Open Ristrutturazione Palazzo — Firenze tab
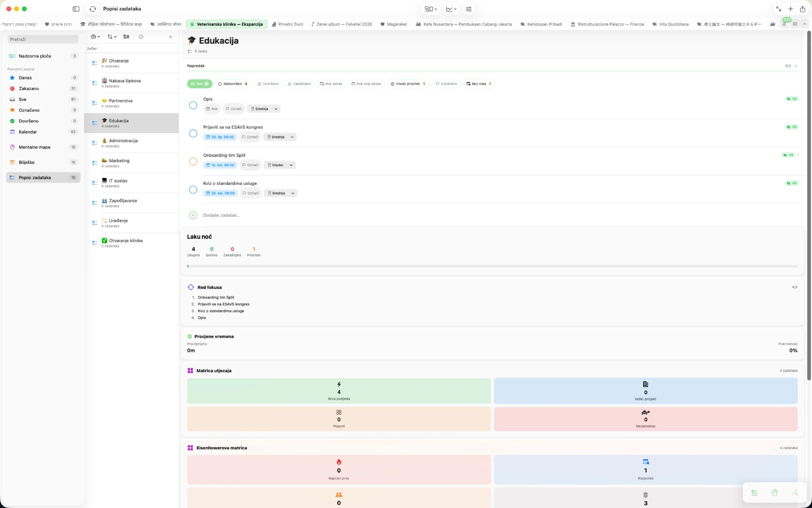 tap(607, 24)
